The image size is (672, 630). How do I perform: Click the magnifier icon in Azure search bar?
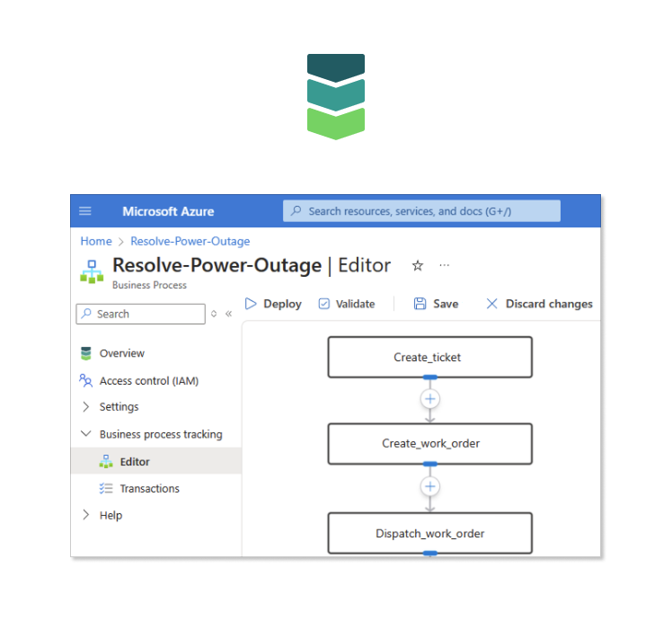point(296,210)
